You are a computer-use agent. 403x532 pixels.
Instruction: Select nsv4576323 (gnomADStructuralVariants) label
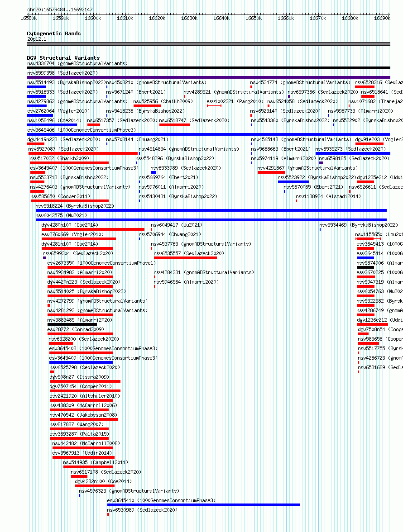[129, 491]
